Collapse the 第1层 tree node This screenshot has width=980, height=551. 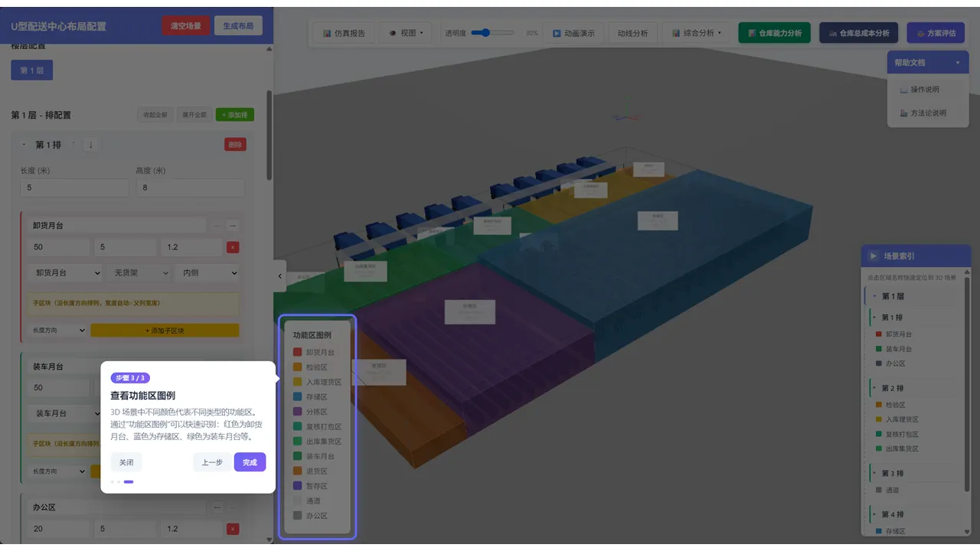(874, 296)
